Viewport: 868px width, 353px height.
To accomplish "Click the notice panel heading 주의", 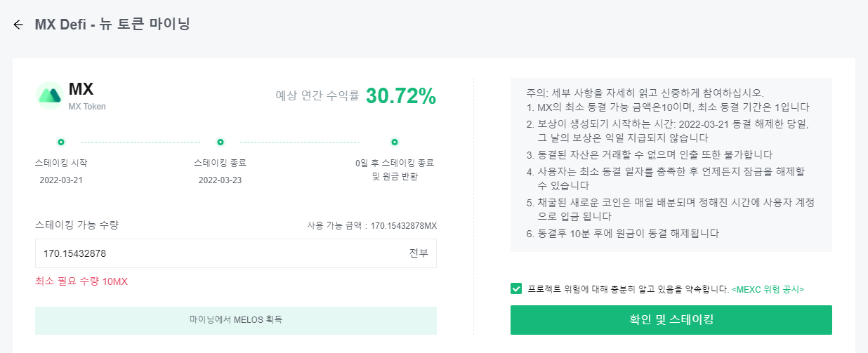I will 536,93.
